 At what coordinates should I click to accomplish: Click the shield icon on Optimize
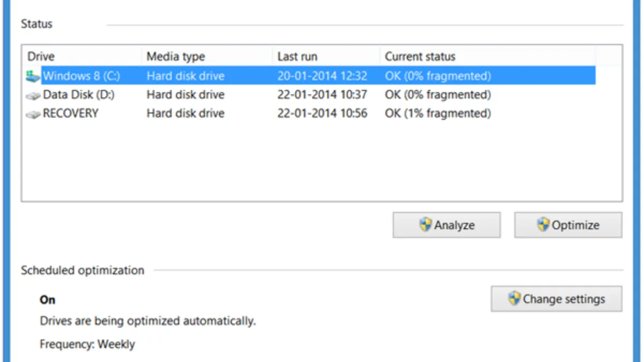click(543, 225)
